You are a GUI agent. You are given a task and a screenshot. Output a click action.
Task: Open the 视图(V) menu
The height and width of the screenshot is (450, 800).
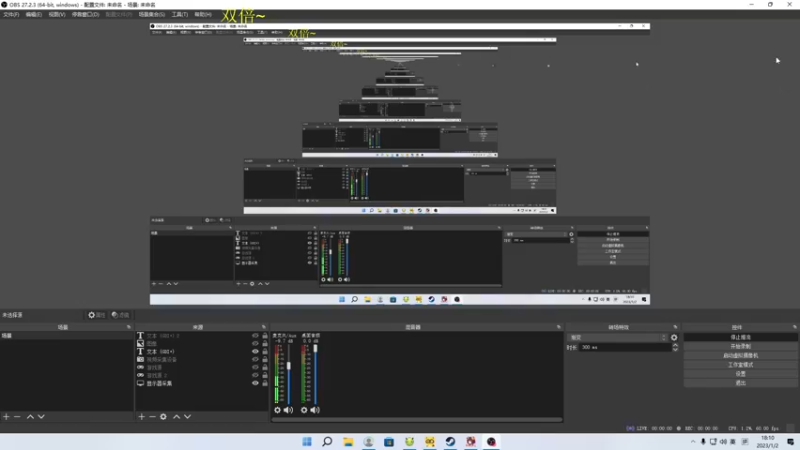(x=57, y=15)
